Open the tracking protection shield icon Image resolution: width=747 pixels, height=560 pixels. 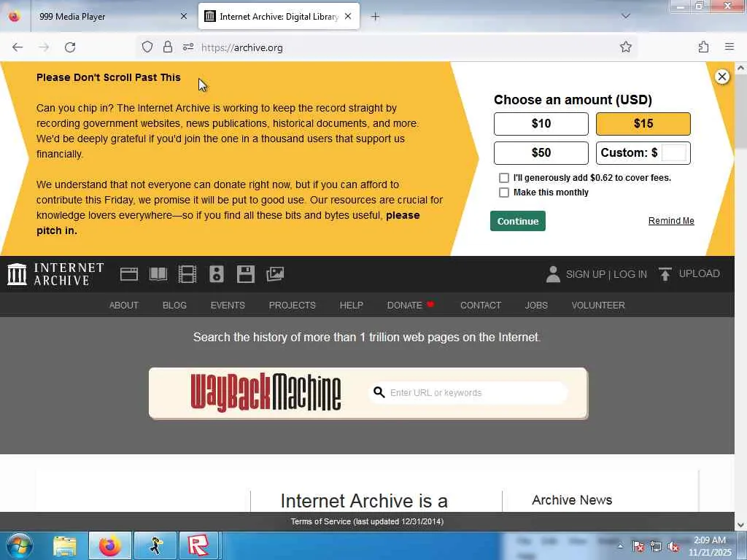(147, 47)
